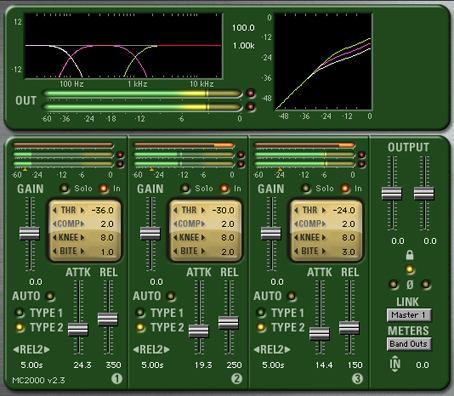Increase band 2 BITE value arrow

203,251
